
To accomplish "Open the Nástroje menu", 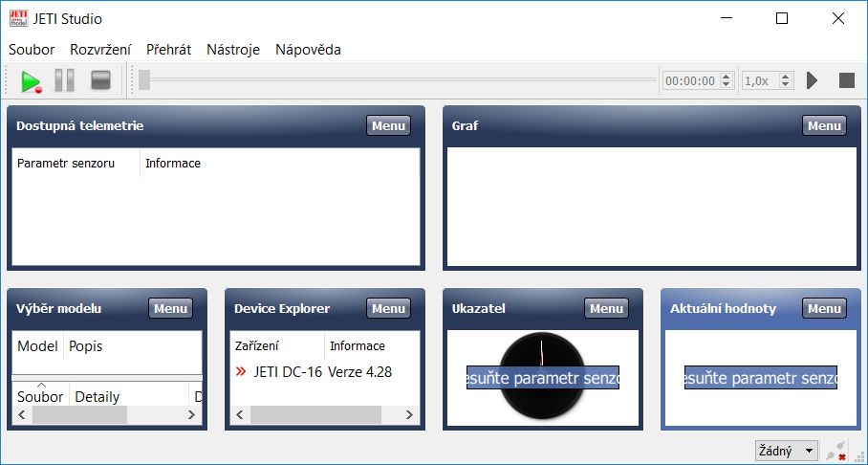I will pos(233,50).
